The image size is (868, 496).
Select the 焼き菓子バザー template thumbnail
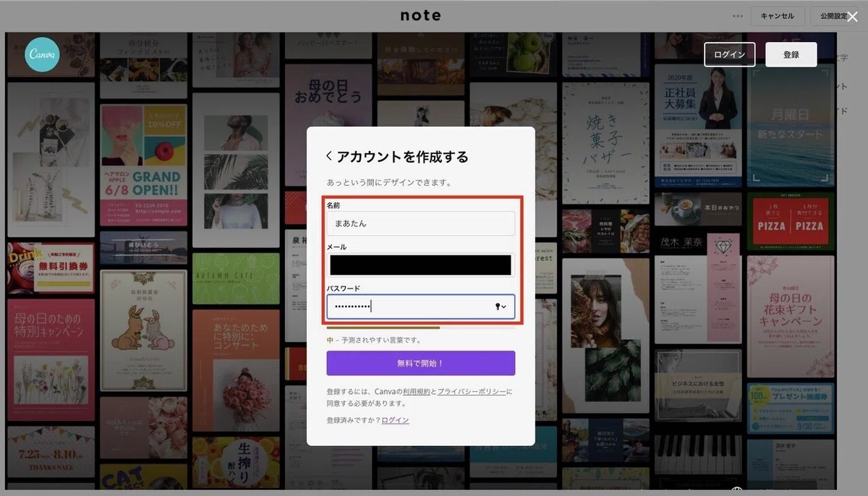point(605,143)
